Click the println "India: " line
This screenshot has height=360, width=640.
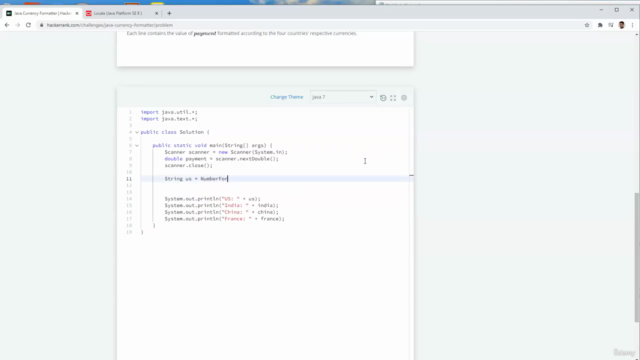click(222, 205)
